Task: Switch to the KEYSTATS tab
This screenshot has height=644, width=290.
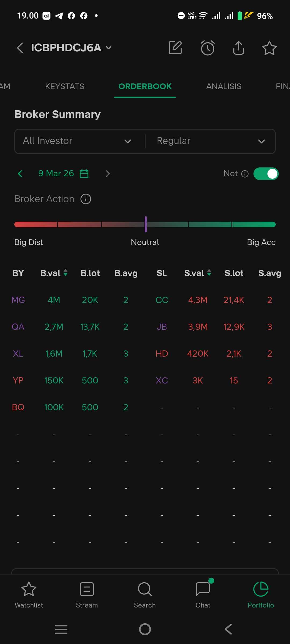Action: pos(65,86)
